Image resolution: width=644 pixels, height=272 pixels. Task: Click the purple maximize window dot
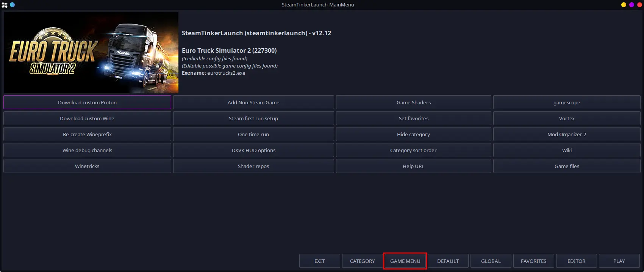tap(631, 5)
